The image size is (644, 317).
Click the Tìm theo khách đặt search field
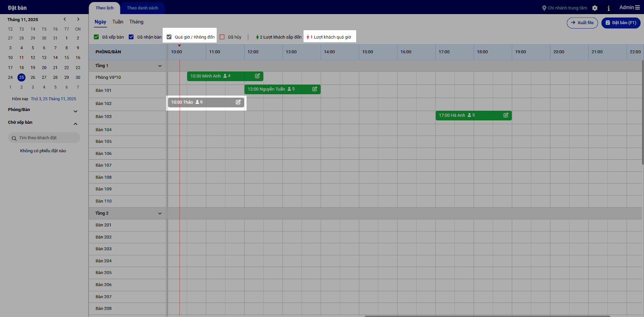(x=44, y=138)
